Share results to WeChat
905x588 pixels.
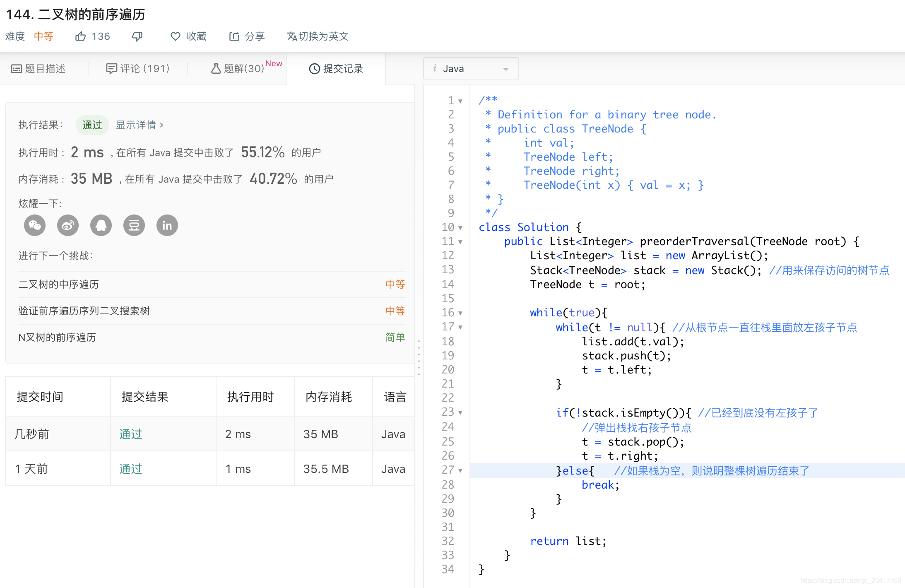34,225
